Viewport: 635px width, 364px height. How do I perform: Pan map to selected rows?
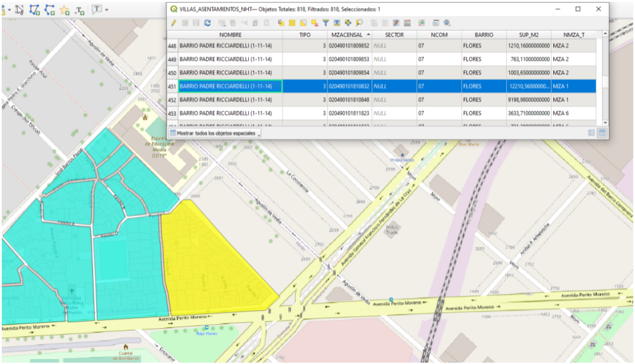click(348, 23)
